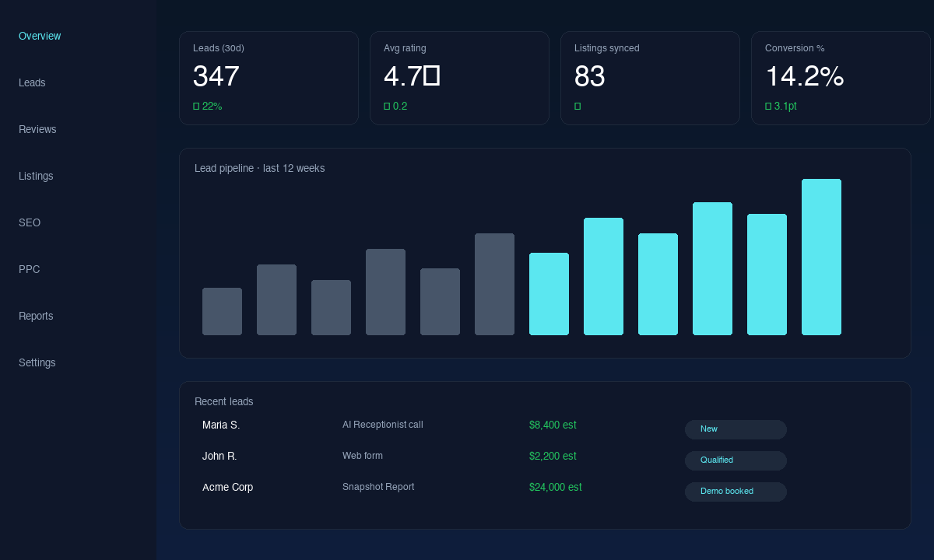Click the Demo booked pill for Acme Corp
Screen dimensions: 934x560
pos(736,492)
